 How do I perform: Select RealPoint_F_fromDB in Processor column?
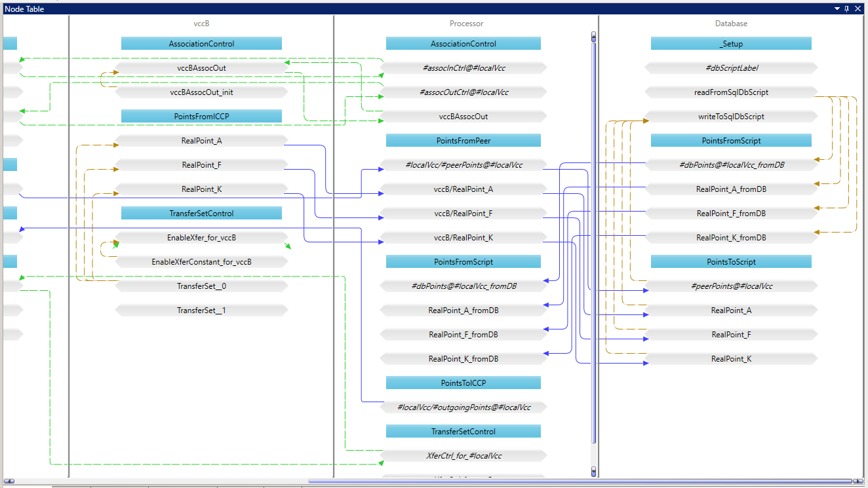[464, 334]
